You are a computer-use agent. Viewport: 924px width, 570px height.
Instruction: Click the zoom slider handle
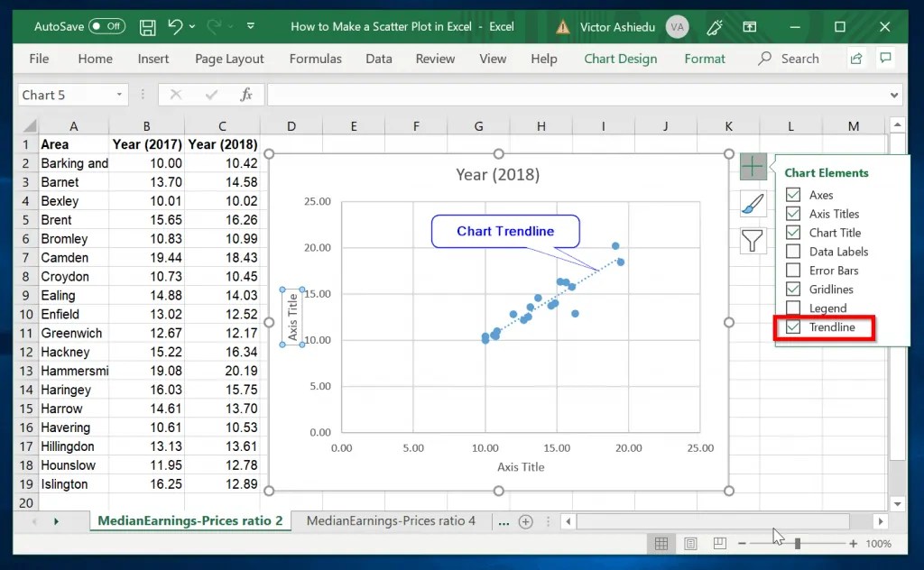coord(798,544)
